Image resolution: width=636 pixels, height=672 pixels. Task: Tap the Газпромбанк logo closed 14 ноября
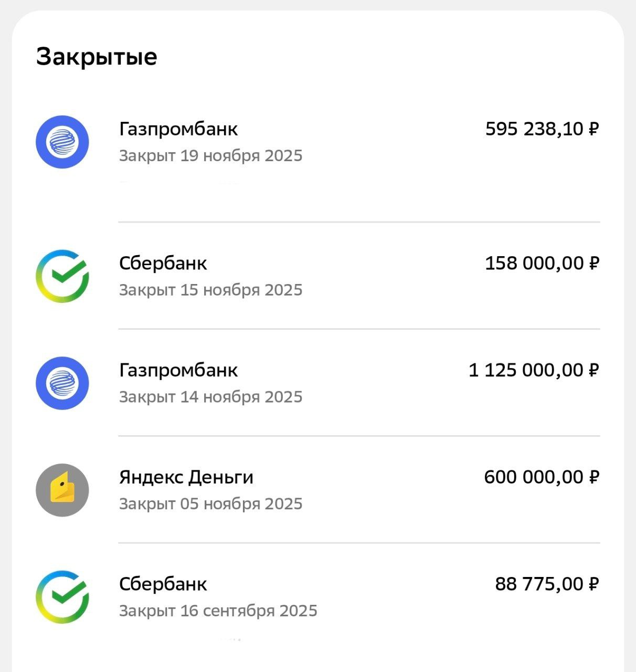(62, 383)
